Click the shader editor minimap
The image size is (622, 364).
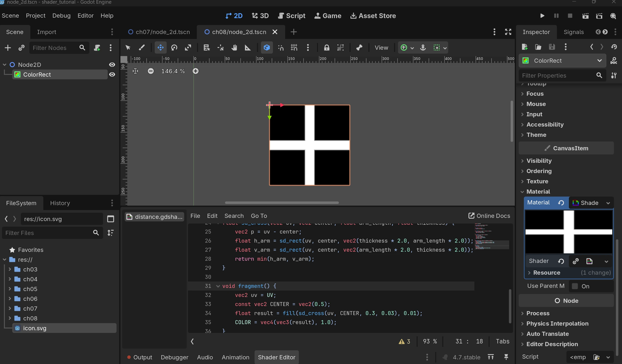[492, 237]
